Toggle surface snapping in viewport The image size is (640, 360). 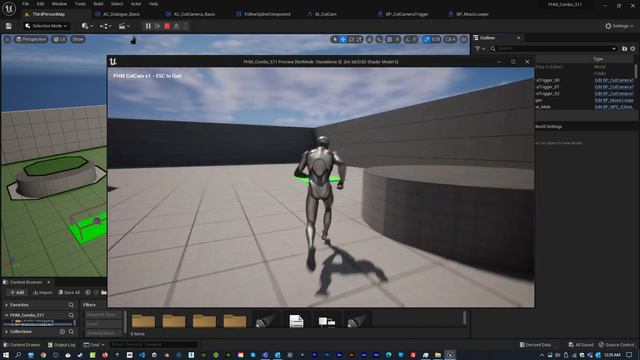pyautogui.click(x=379, y=39)
